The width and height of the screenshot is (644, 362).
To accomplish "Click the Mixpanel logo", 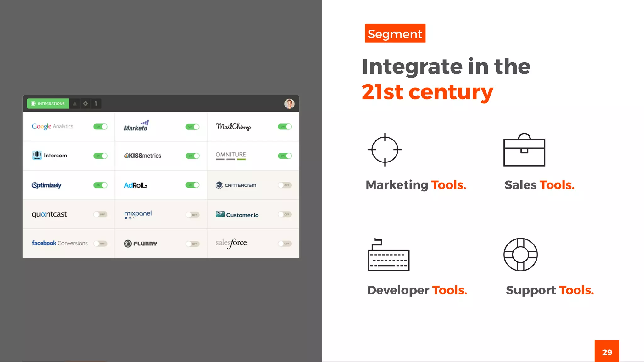I will pyautogui.click(x=138, y=214).
